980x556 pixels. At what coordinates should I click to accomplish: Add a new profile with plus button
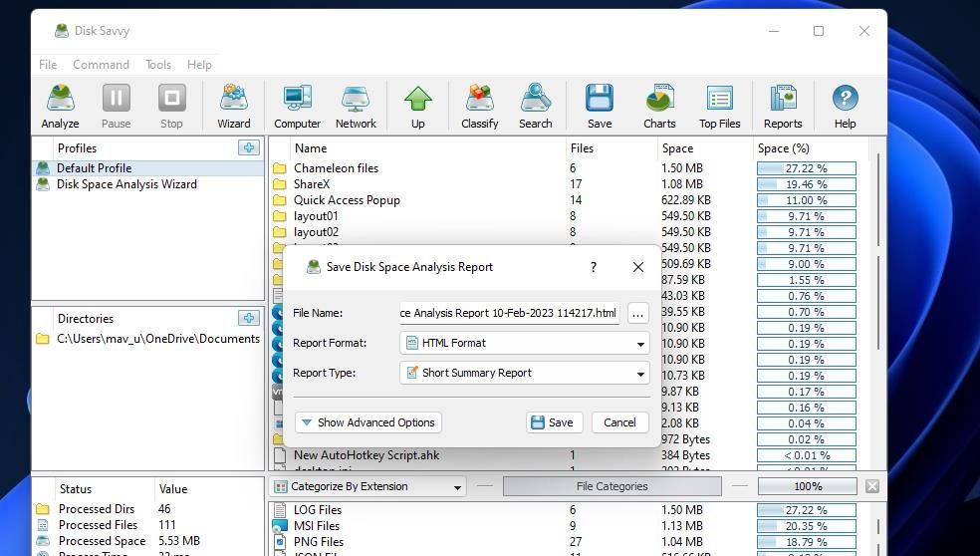pos(248,147)
